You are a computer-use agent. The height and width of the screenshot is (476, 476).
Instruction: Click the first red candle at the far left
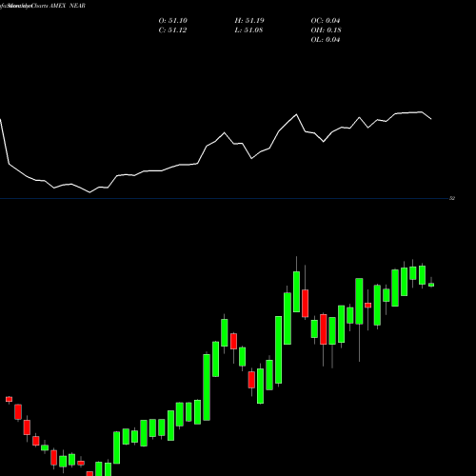[x=9, y=399]
